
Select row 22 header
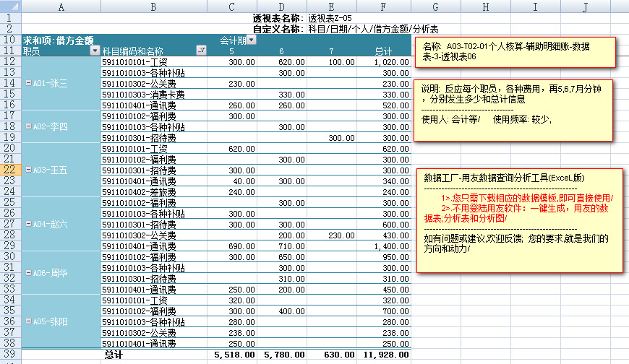(x=10, y=170)
